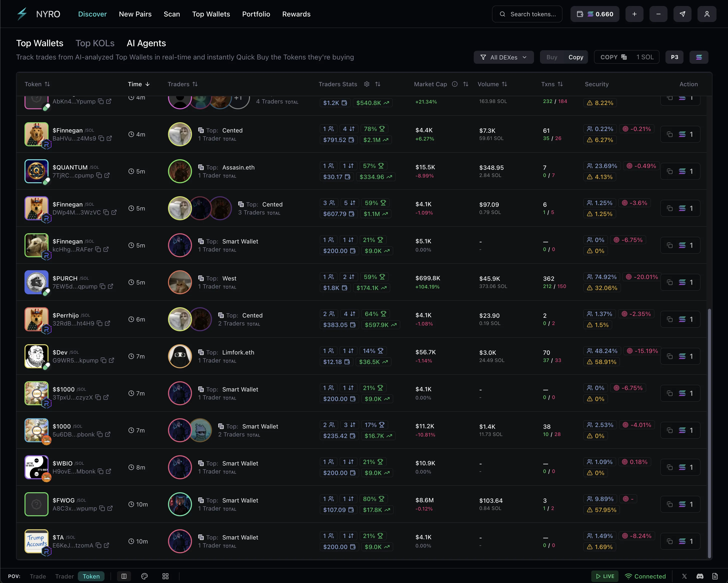
Task: Sort by Traders Stats arrows
Action: click(377, 84)
